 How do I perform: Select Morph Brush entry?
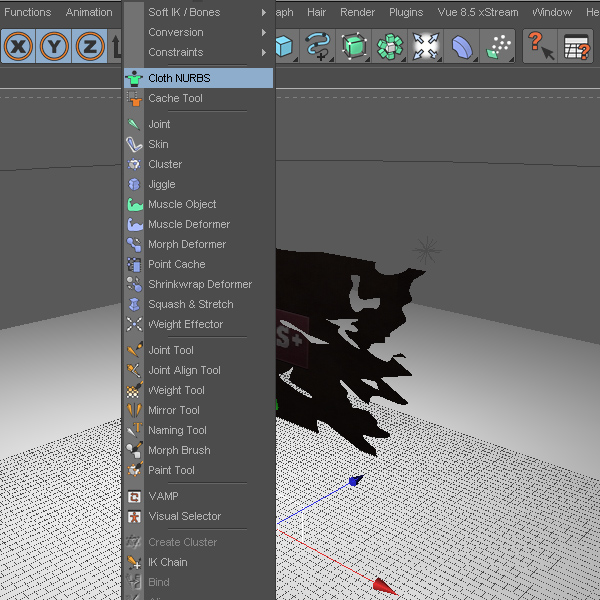point(198,450)
